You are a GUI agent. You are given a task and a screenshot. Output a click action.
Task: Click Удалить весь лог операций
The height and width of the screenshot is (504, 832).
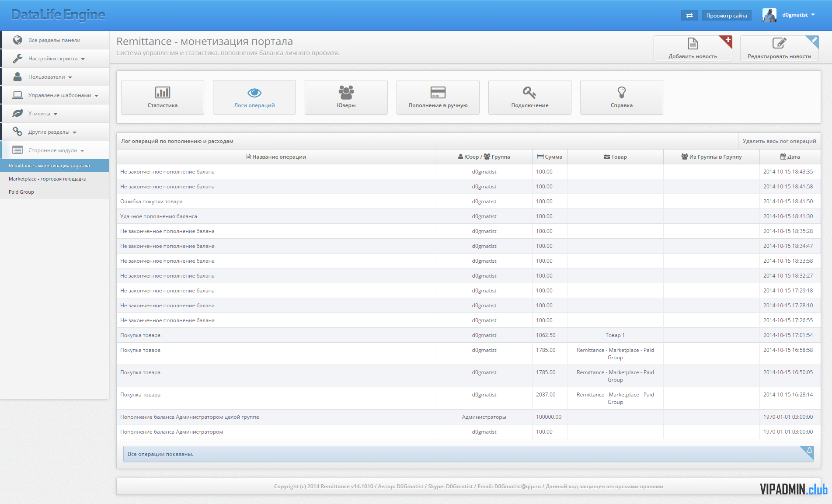click(779, 141)
